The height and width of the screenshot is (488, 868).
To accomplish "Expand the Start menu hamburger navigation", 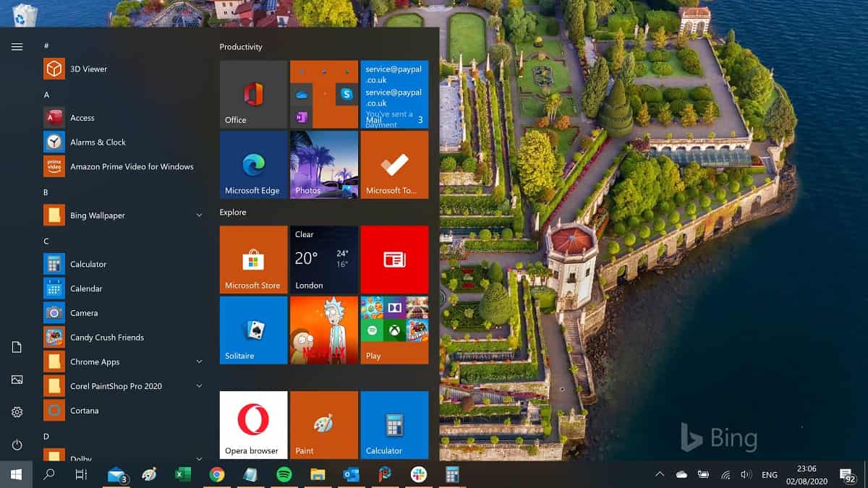I will pyautogui.click(x=17, y=47).
